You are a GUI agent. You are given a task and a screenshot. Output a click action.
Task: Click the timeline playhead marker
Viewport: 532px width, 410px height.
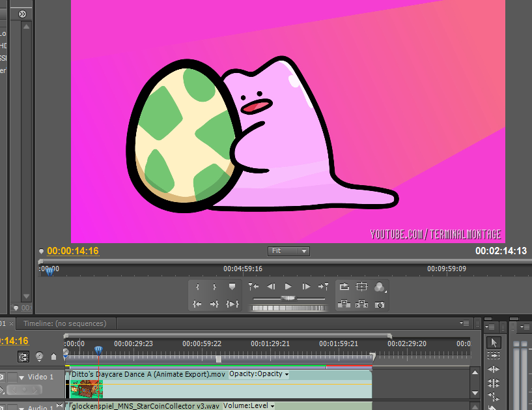98,350
